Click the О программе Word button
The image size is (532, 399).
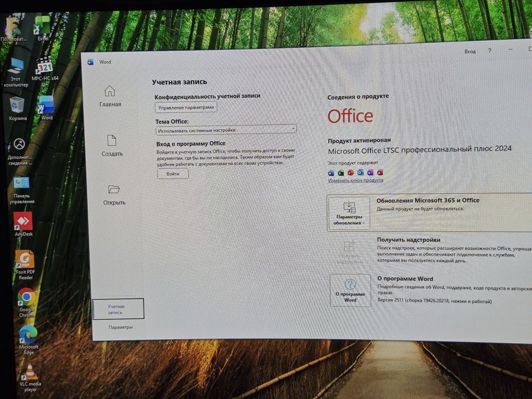point(350,291)
